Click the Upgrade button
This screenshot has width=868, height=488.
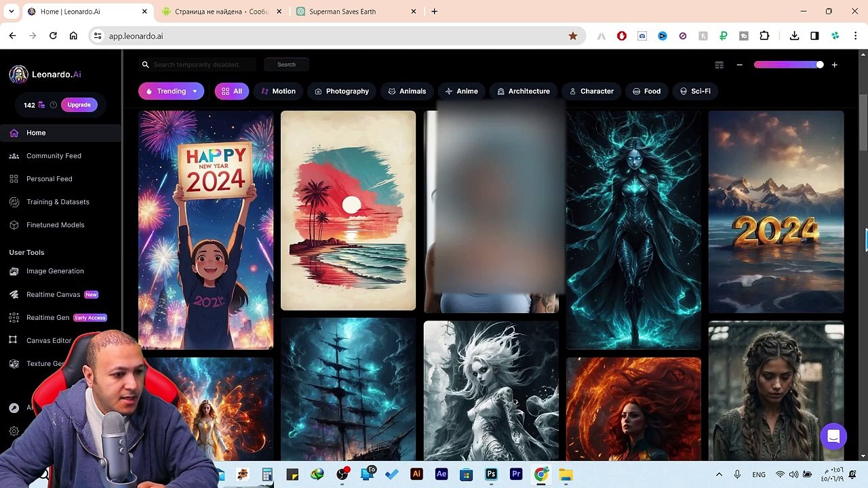click(79, 105)
